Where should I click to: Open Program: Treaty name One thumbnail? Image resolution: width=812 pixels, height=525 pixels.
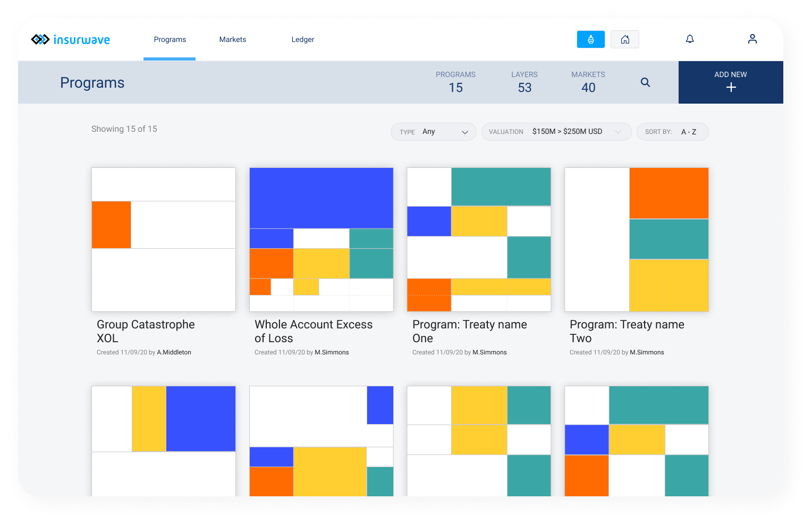click(479, 240)
